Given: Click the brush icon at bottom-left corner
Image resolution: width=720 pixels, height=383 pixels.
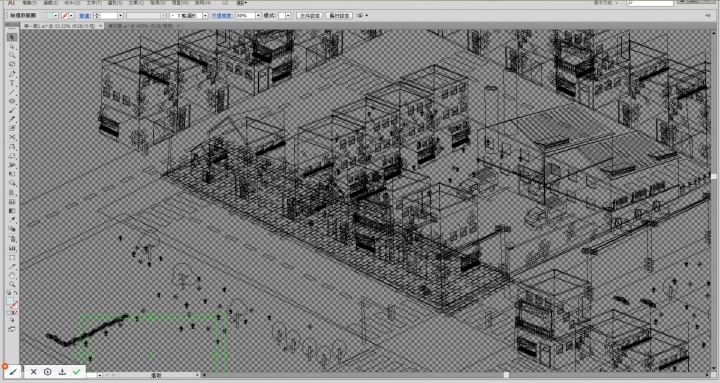Looking at the screenshot, I should tap(12, 372).
